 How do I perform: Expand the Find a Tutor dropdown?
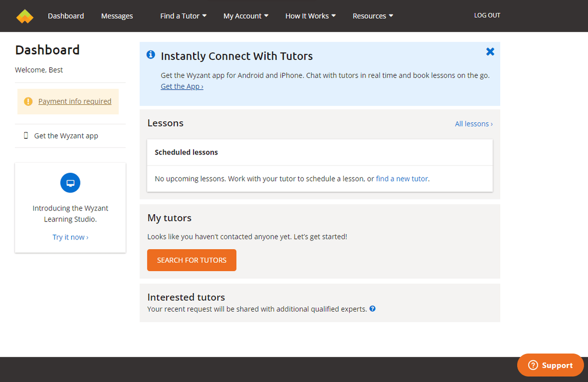[x=183, y=16]
